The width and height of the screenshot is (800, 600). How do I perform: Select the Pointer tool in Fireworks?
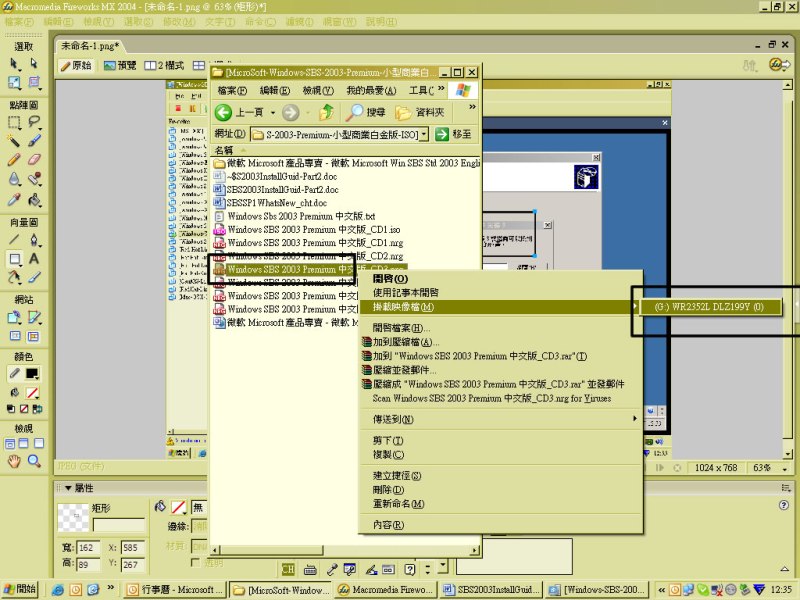tap(14, 64)
